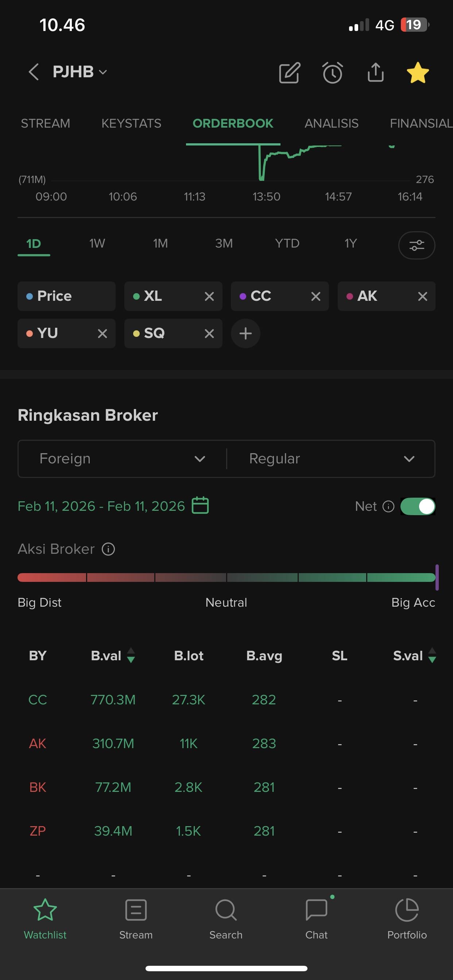Remove the SQ broker chip

pos(209,334)
